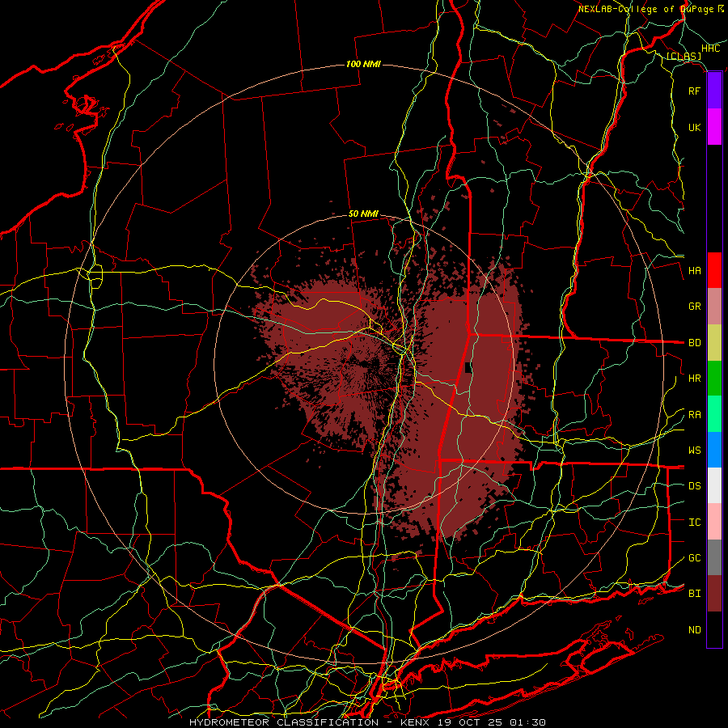Click the 50 NMI range ring label
Image resolution: width=728 pixels, height=728 pixels.
pyautogui.click(x=363, y=214)
